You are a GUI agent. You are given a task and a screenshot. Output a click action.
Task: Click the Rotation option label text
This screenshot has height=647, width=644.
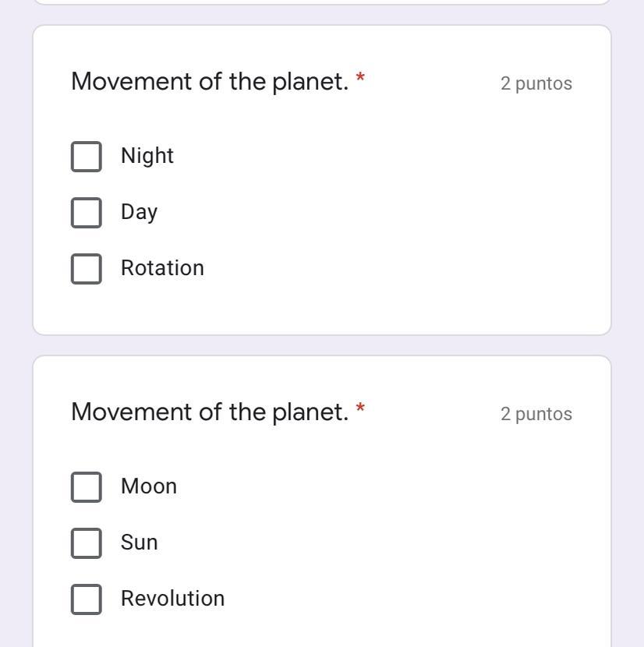(162, 268)
